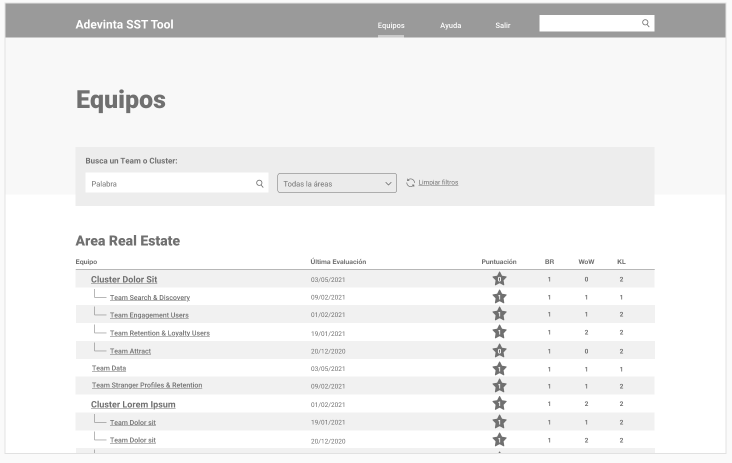Viewport: 732px width, 463px height.
Task: Click star badge in Team Search & Discovery row
Action: (499, 297)
